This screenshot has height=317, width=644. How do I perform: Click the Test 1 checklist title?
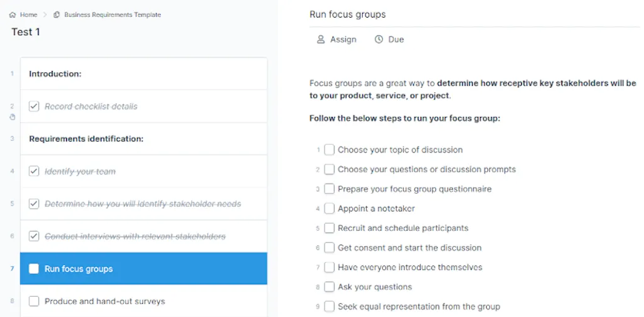tap(26, 32)
